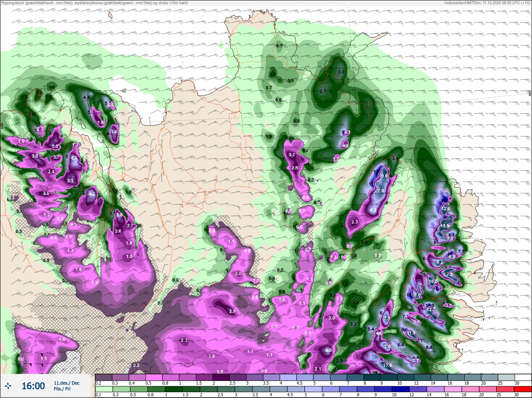The width and height of the screenshot is (532, 398).
Task: Click the 8.4 rain value on the map
Action: point(429,347)
